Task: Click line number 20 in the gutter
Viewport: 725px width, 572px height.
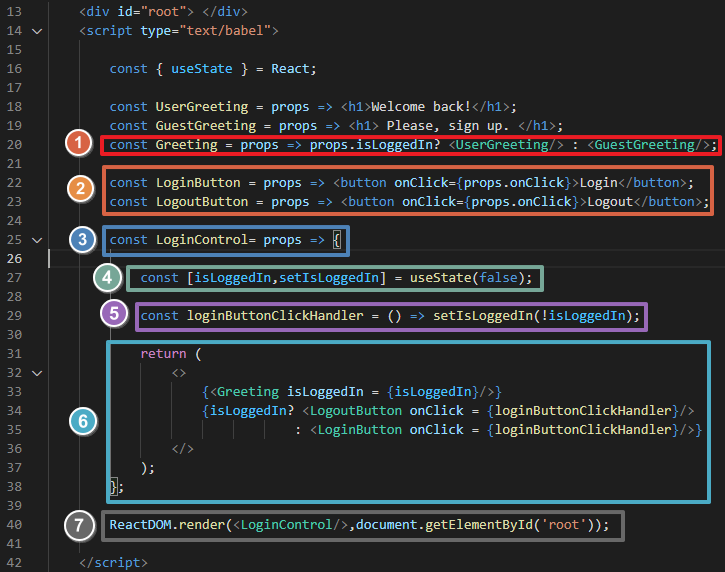Action: point(14,145)
